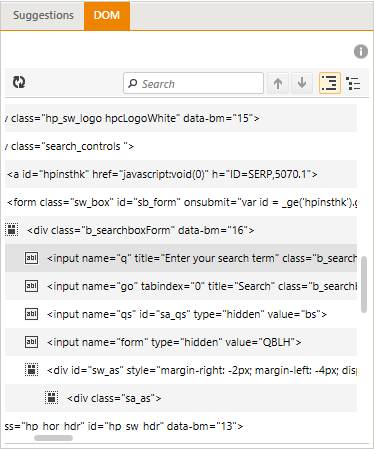Select the sb_form form row
This screenshot has width=374, height=449.
[x=181, y=202]
